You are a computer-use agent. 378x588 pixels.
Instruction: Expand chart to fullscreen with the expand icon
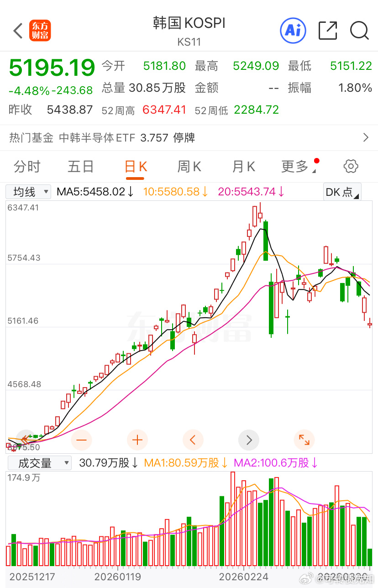click(x=304, y=440)
